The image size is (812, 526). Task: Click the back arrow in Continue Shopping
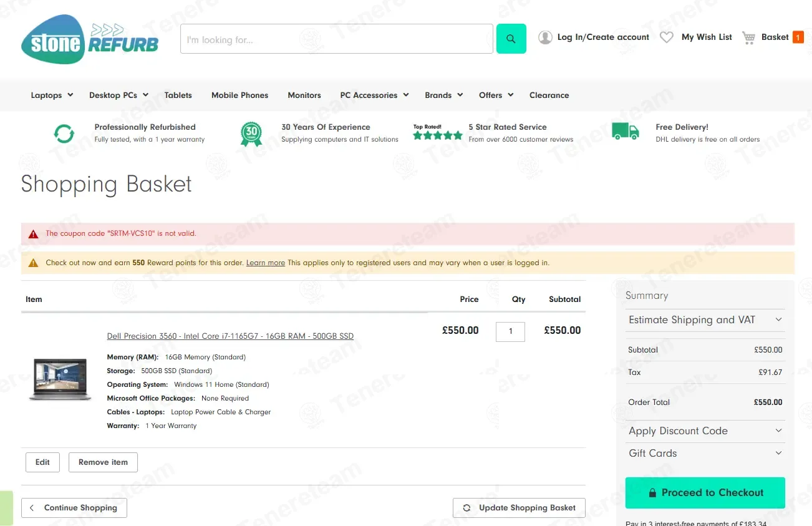point(32,508)
